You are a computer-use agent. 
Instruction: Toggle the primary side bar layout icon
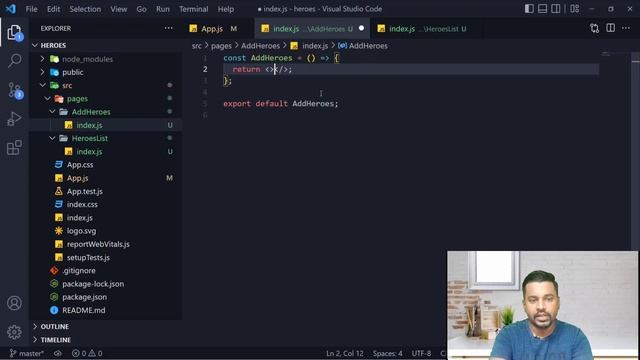[x=529, y=9]
